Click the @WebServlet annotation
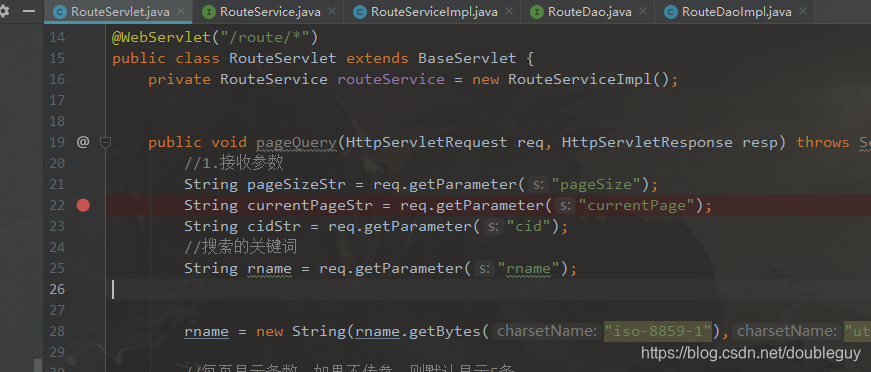This screenshot has width=871, height=372. click(x=162, y=38)
